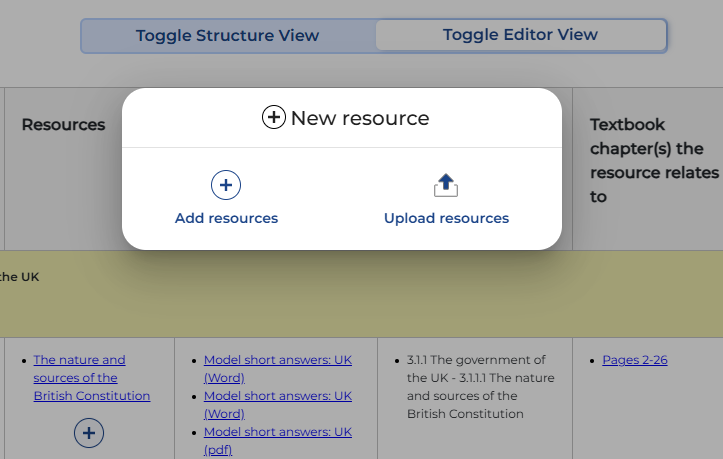This screenshot has height=459, width=723.
Task: Open second Model short answers: UK (Word) link
Action: pos(277,405)
